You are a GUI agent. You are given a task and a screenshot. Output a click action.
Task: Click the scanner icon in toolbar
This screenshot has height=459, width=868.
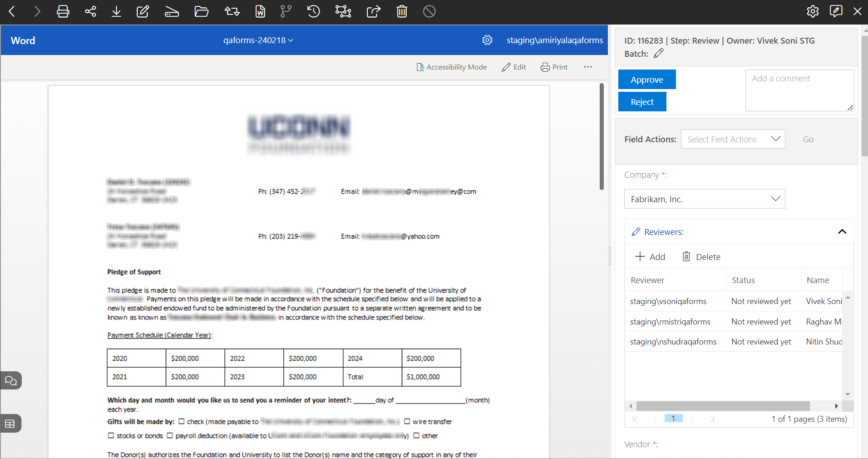click(172, 11)
